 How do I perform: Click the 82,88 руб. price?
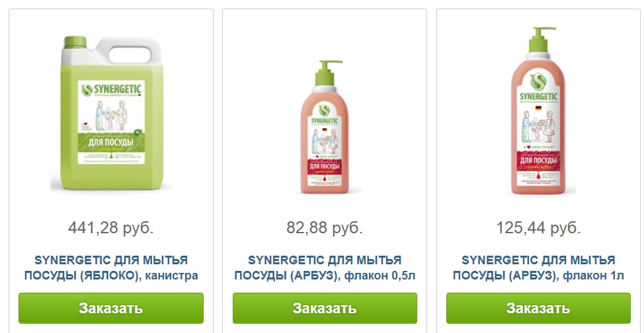click(x=325, y=227)
